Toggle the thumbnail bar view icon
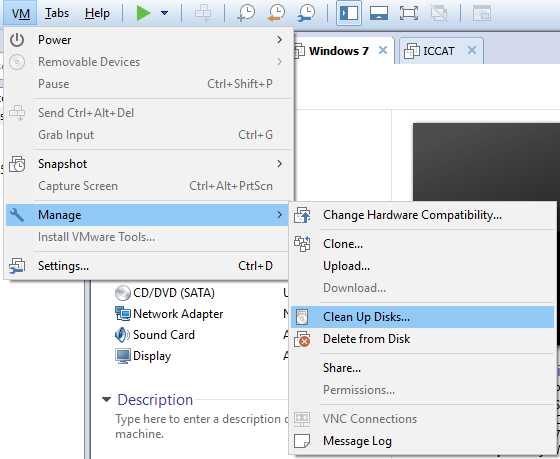 pos(379,13)
